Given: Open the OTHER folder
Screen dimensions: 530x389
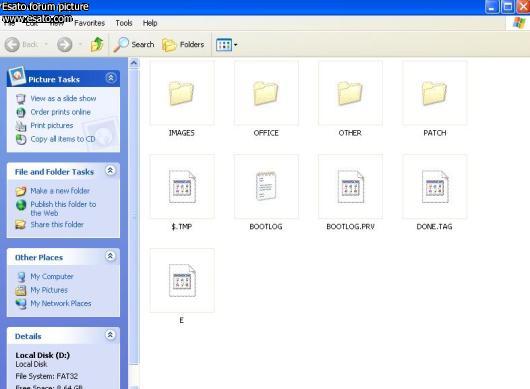Looking at the screenshot, I should pyautogui.click(x=350, y=93).
